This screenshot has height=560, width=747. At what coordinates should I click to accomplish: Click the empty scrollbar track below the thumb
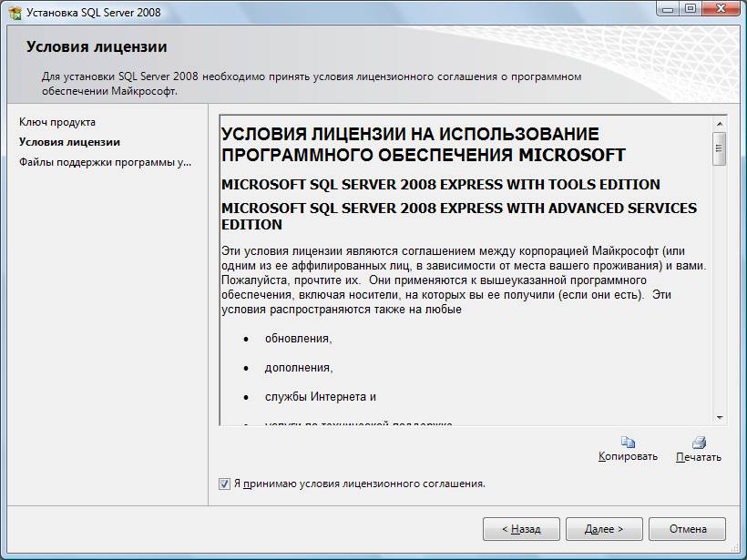click(x=719, y=291)
